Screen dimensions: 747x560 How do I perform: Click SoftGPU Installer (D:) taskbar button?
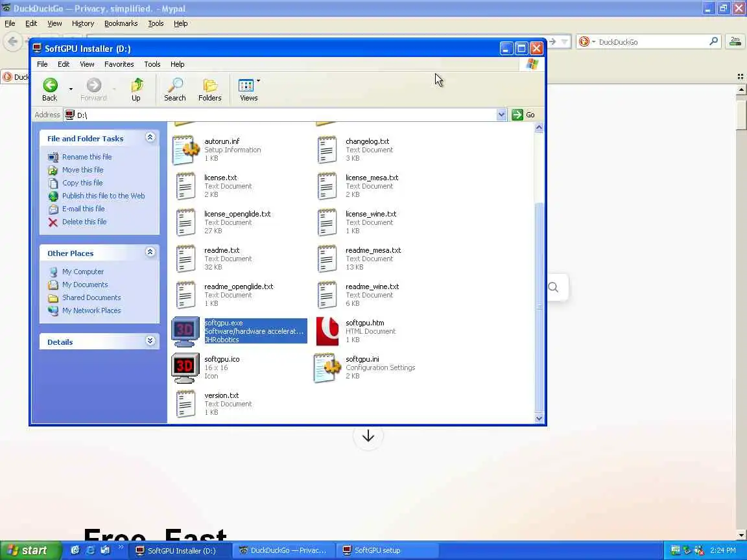pos(180,550)
